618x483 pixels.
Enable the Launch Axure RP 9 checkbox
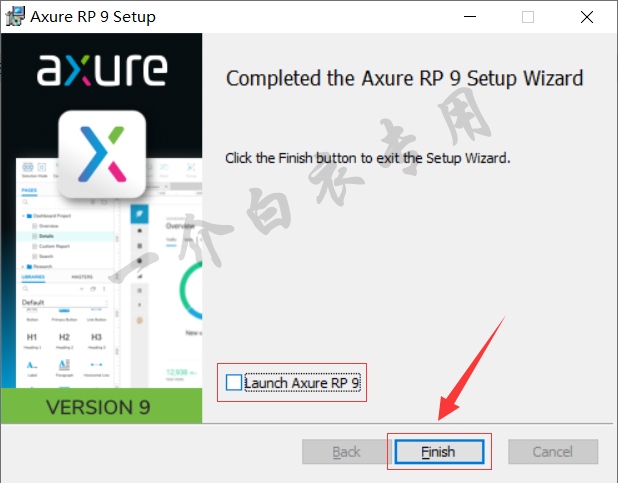tap(234, 382)
